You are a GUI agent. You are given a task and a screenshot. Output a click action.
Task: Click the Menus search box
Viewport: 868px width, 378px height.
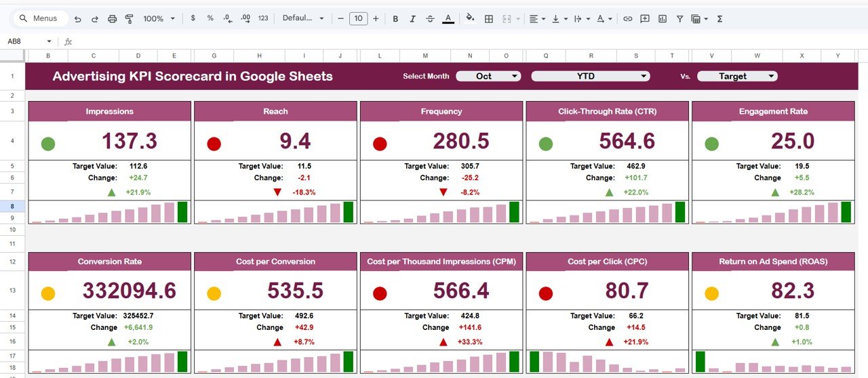click(42, 19)
